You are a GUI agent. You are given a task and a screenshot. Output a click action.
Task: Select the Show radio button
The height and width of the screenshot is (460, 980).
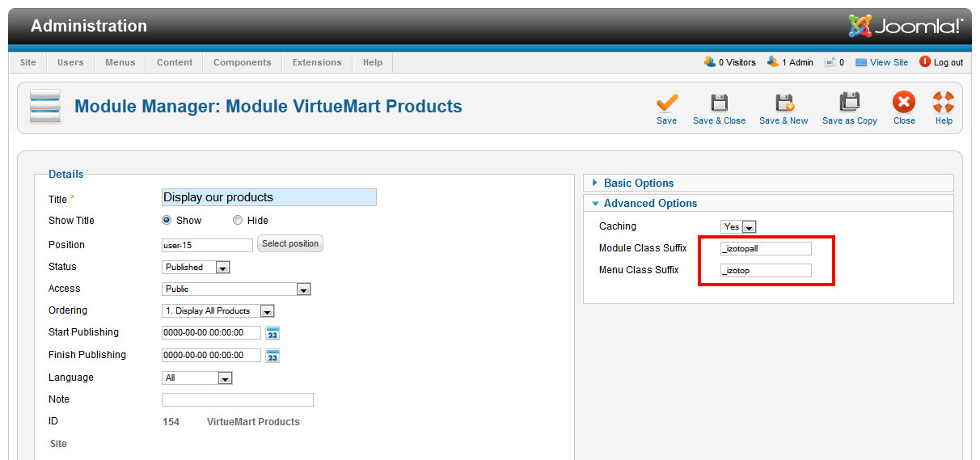point(167,220)
